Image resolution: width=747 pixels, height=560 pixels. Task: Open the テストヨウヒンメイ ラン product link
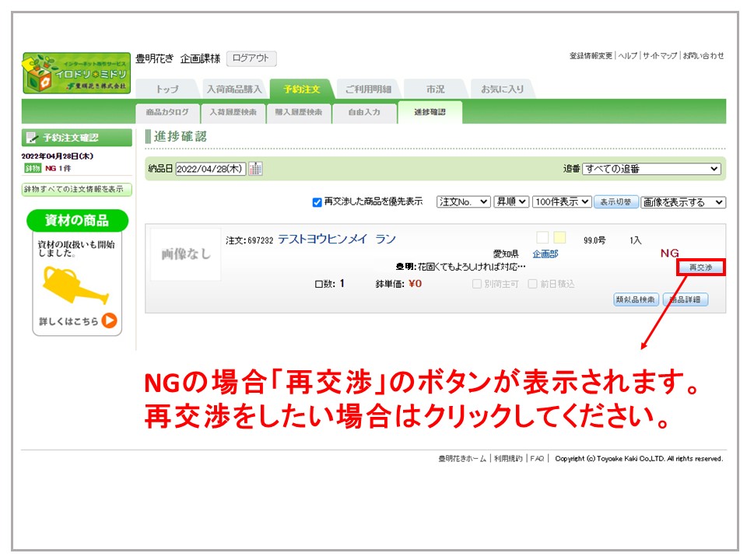pyautogui.click(x=336, y=240)
